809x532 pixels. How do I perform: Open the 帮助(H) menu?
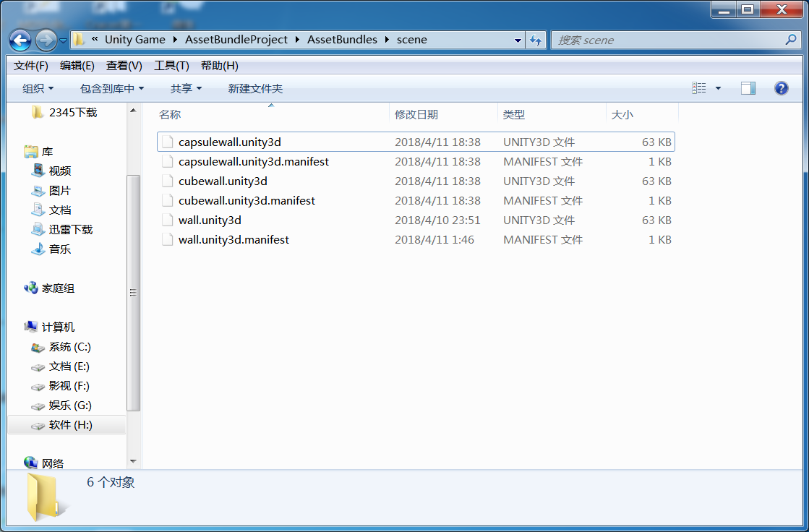pos(219,66)
